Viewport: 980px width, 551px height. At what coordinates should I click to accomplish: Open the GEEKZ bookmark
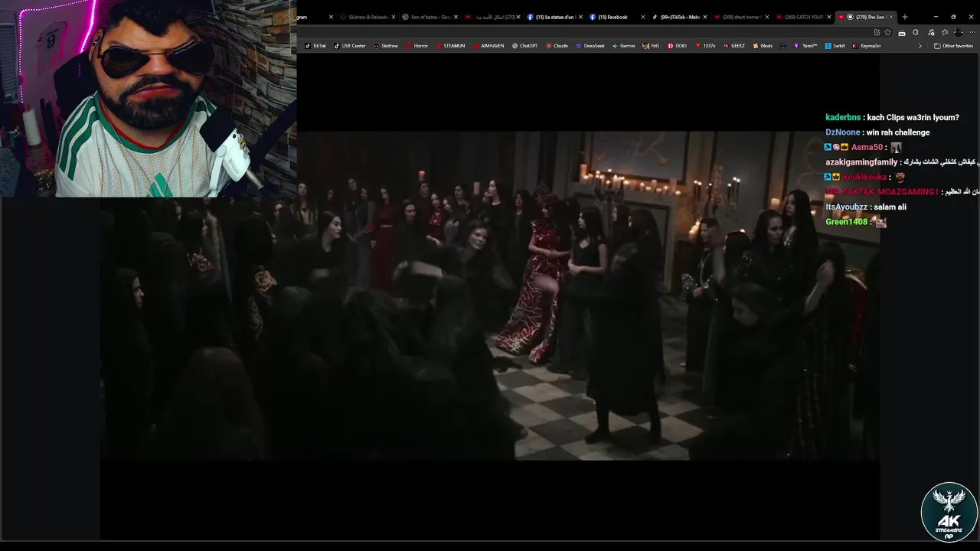[733, 46]
